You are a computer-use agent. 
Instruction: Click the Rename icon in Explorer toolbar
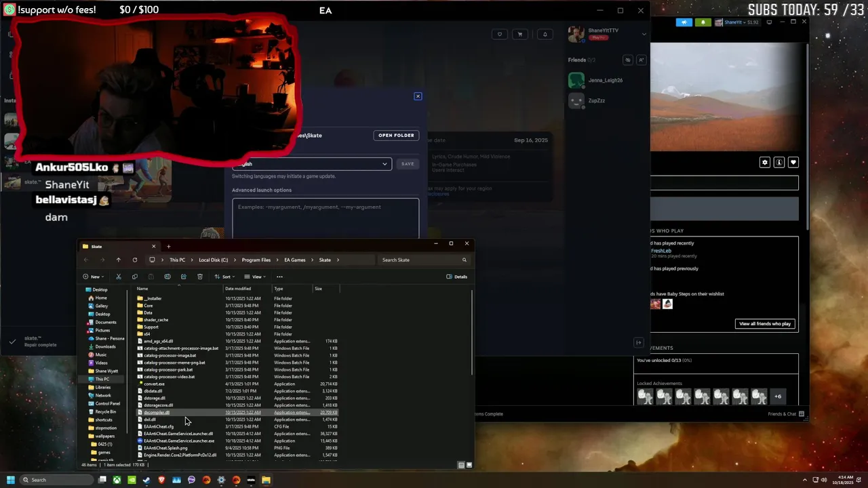point(167,277)
